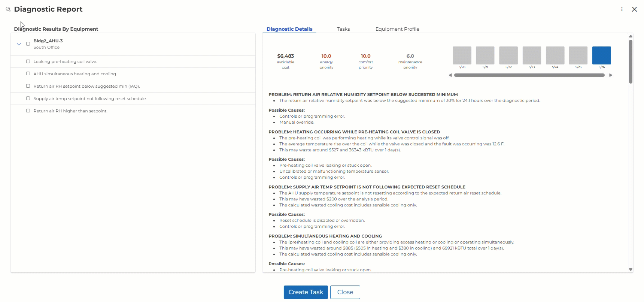Click the Create Task button
The image size is (644, 302).
point(306,292)
